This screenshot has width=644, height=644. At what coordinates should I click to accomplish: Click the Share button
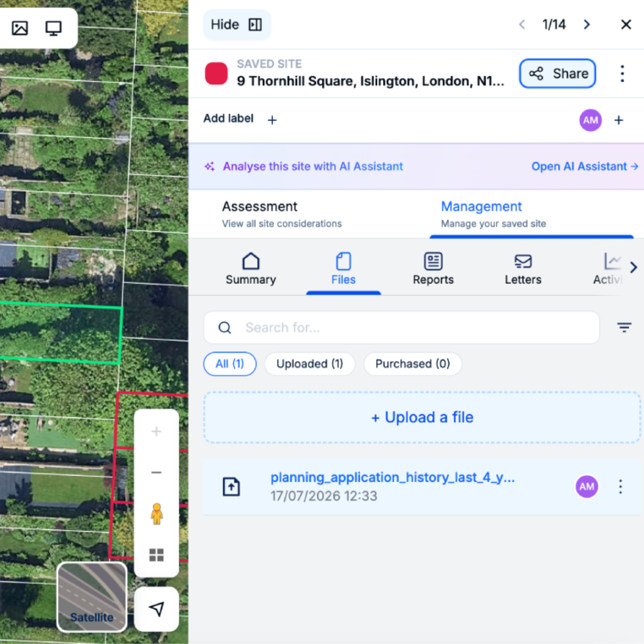coord(558,73)
